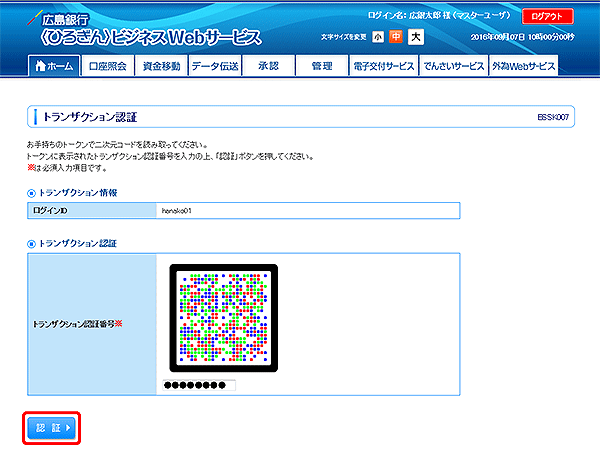Set font size to 大

tap(416, 37)
